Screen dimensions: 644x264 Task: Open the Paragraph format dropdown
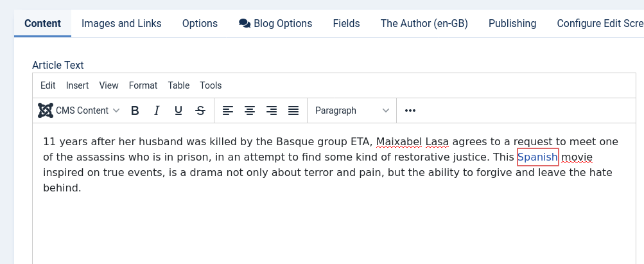pyautogui.click(x=352, y=110)
